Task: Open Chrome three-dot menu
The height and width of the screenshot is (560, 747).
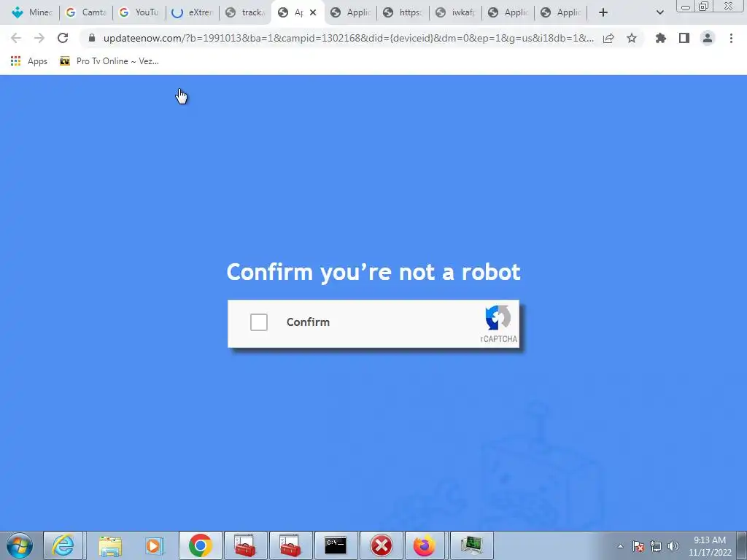Action: coord(731,38)
